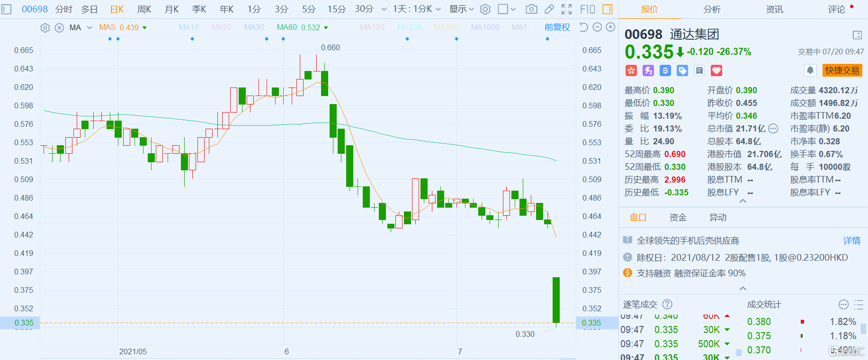Open the drawing pencil tool
Viewport: 868px width, 360px height.
pyautogui.click(x=549, y=9)
